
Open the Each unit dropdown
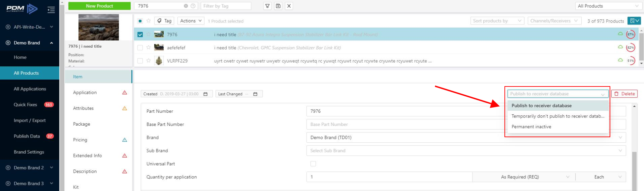pyautogui.click(x=601, y=177)
